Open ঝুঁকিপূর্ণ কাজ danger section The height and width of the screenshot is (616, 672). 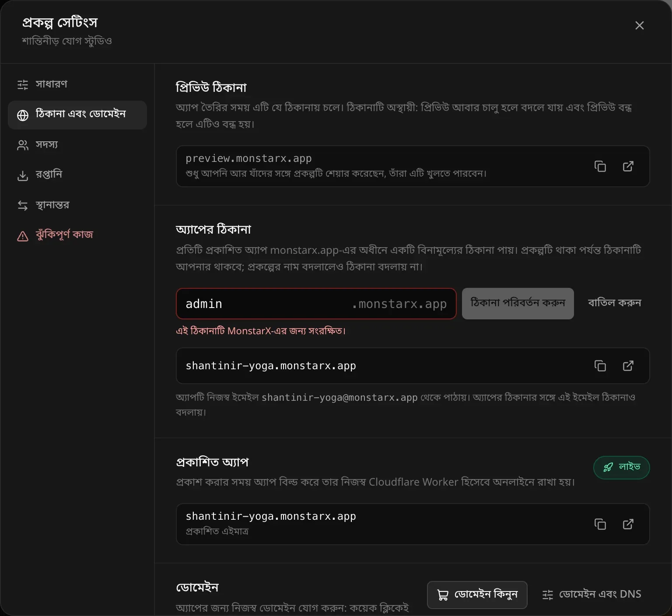[x=77, y=235]
